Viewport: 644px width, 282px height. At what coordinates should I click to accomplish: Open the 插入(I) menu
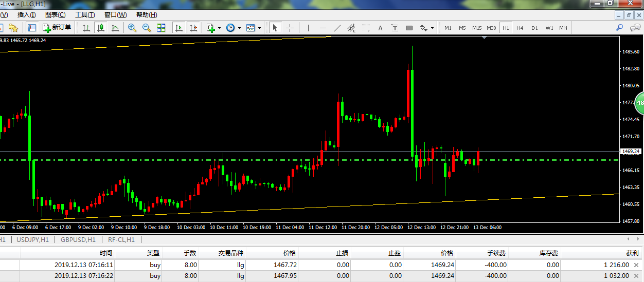click(x=27, y=15)
